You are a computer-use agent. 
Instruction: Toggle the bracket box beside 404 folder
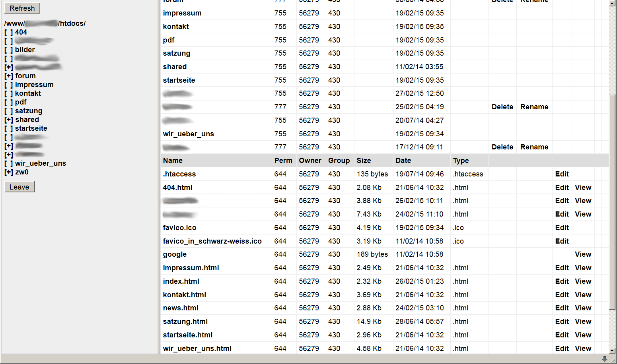click(x=9, y=32)
